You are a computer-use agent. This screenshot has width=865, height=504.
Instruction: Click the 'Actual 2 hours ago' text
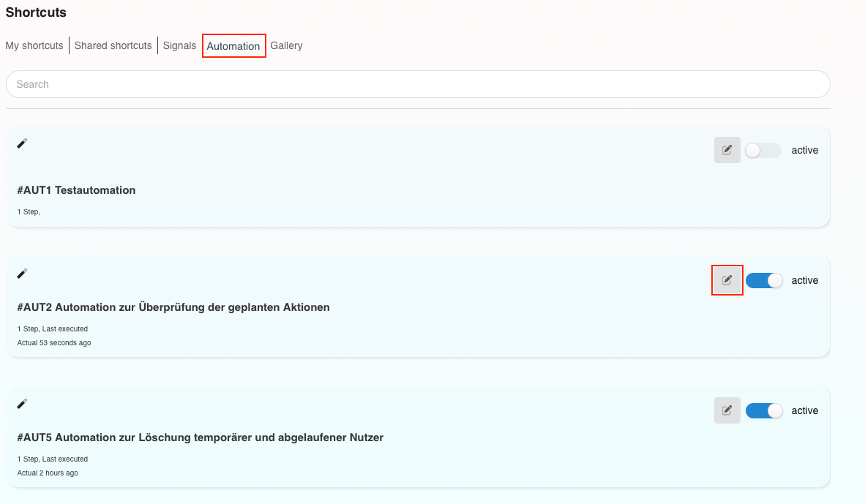coord(48,473)
